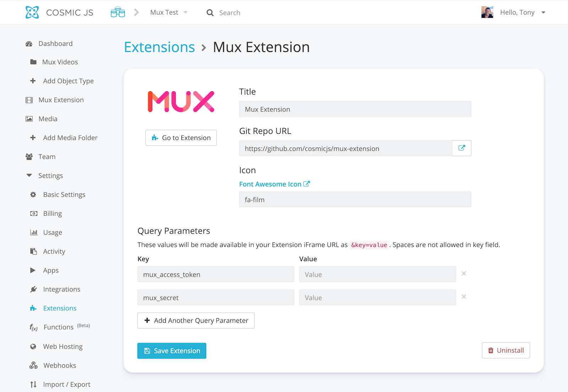The height and width of the screenshot is (392, 568).
Task: Click the search magnifier icon
Action: [x=210, y=13]
